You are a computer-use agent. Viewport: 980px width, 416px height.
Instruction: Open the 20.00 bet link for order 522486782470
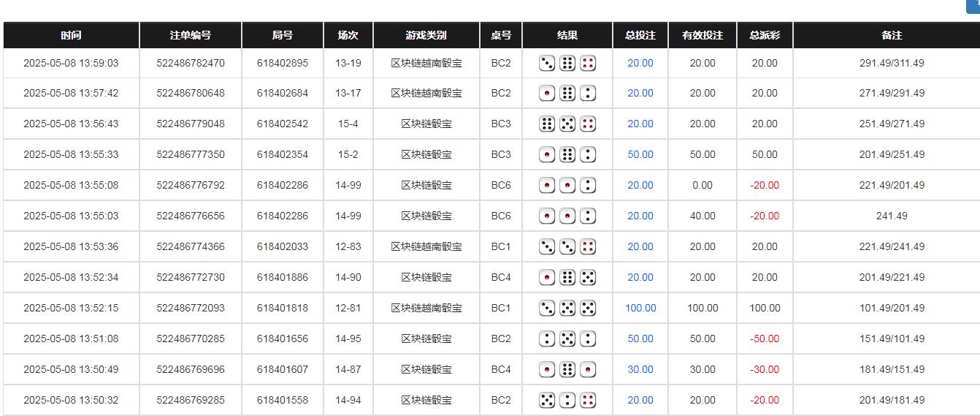pyautogui.click(x=640, y=64)
